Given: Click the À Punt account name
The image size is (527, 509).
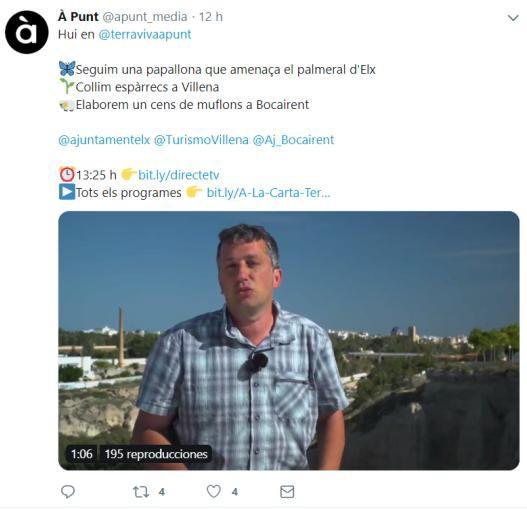Looking at the screenshot, I should (x=78, y=16).
